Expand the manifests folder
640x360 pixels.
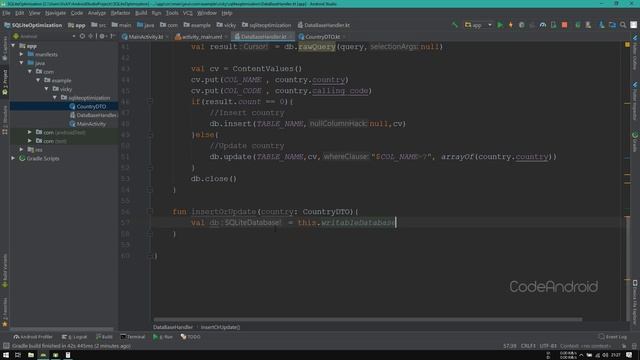pos(22,54)
